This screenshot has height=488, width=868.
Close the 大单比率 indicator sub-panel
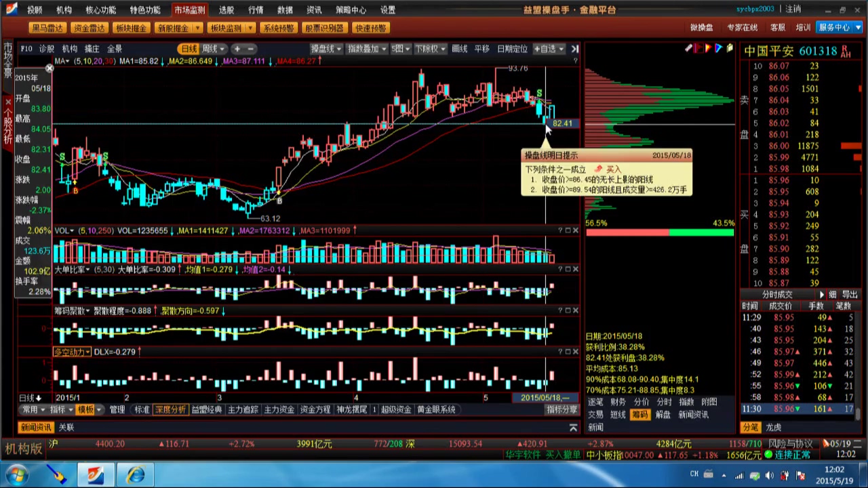coord(576,270)
